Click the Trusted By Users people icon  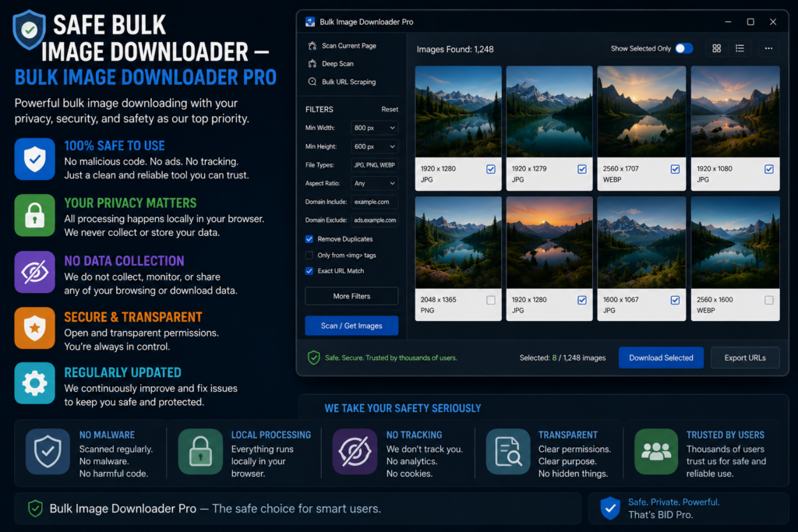pos(656,452)
